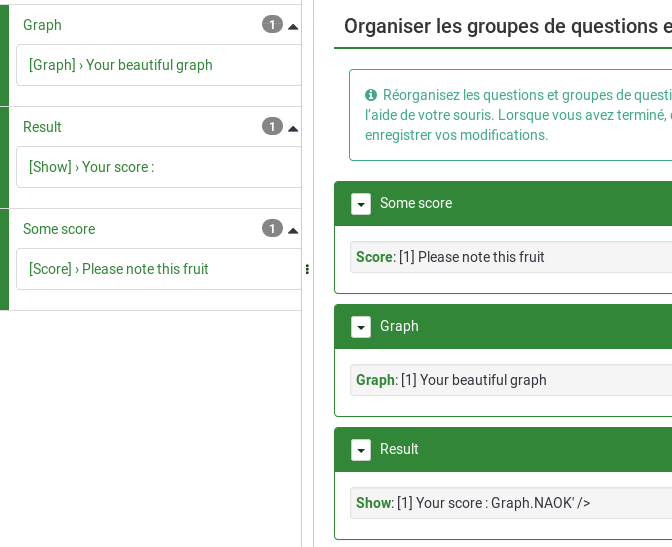Click the Result group question count badge
The image size is (672, 547).
pyautogui.click(x=272, y=127)
